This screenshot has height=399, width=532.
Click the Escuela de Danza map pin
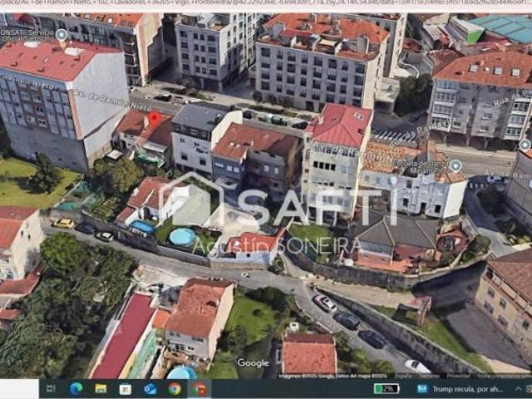[455, 166]
